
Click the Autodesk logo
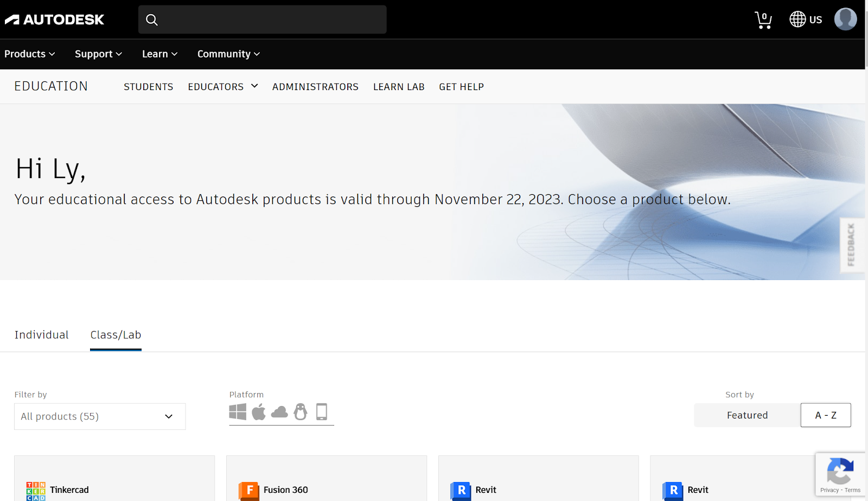(54, 20)
